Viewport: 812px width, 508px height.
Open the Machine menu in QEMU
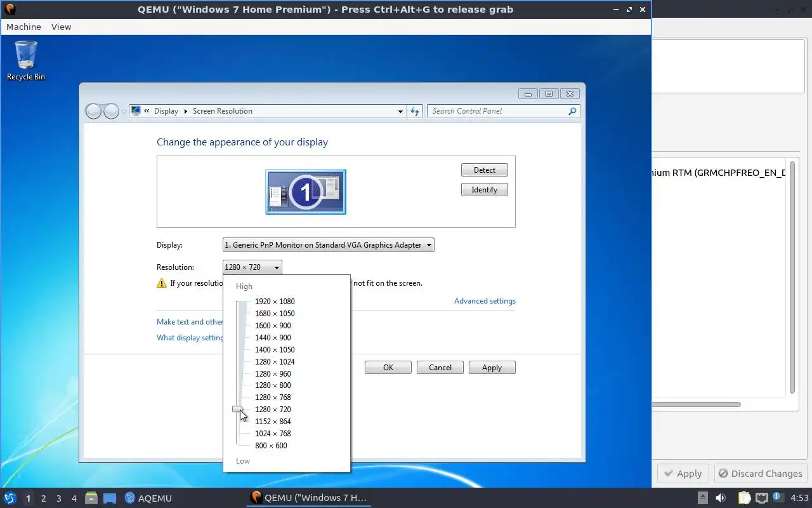[23, 27]
